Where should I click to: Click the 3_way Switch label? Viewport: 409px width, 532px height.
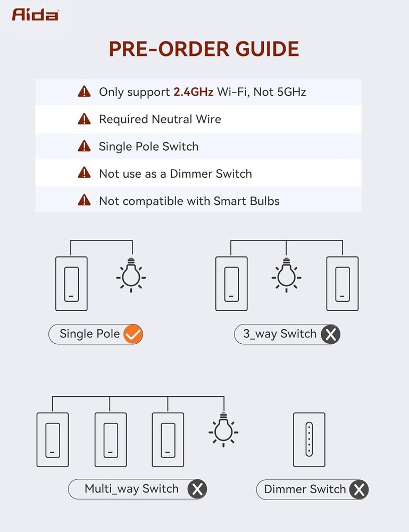280,335
